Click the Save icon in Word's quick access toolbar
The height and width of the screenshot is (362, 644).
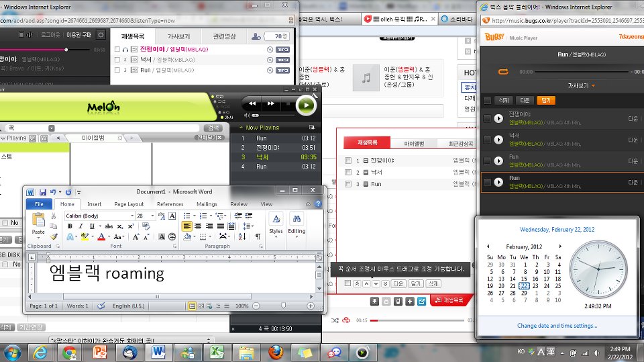(43, 192)
